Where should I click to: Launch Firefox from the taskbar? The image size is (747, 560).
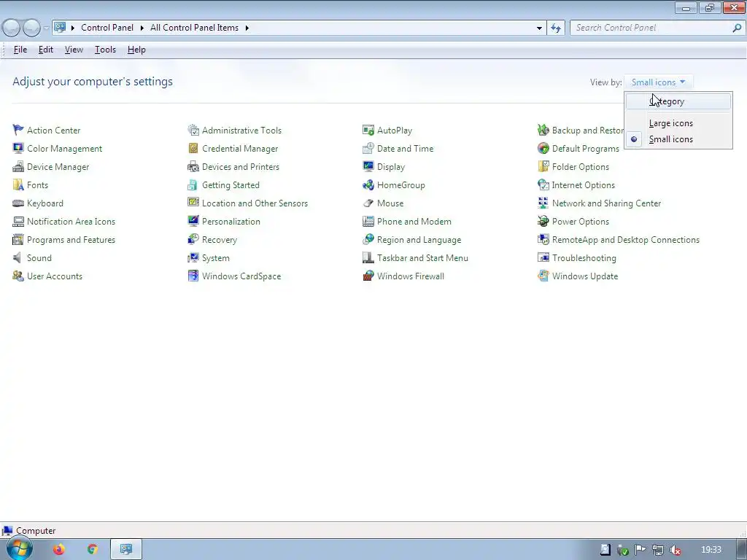tap(58, 550)
